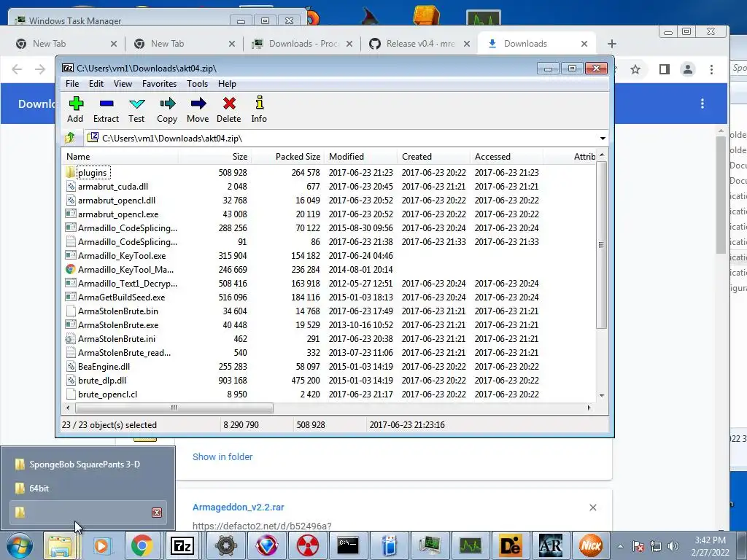The width and height of the screenshot is (747, 560).
Task: Open the Nick taskbar icon
Action: click(591, 545)
